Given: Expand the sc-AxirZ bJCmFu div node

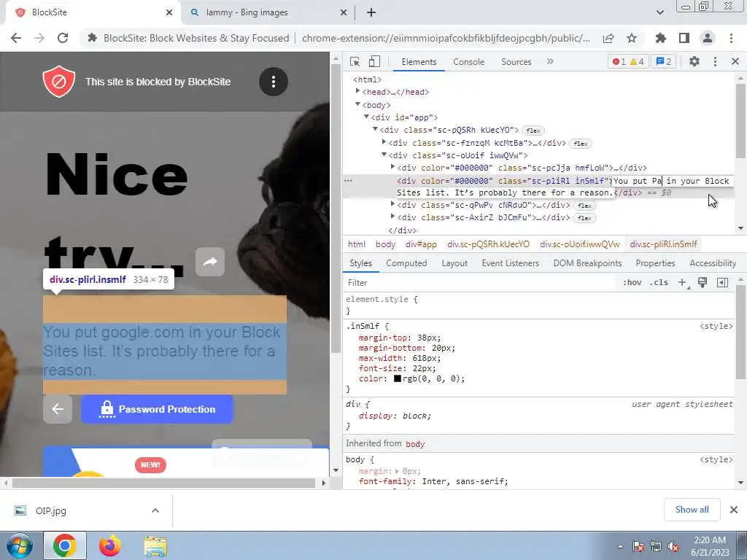Looking at the screenshot, I should coord(392,216).
